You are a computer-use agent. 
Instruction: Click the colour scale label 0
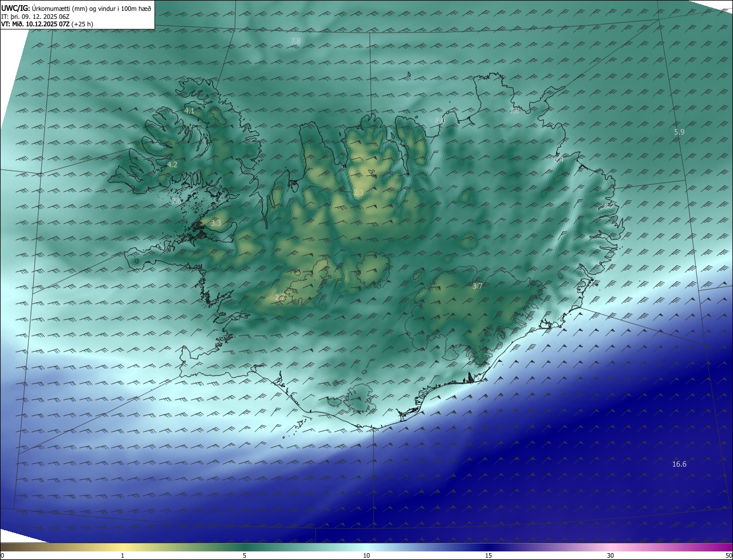pyautogui.click(x=2, y=555)
